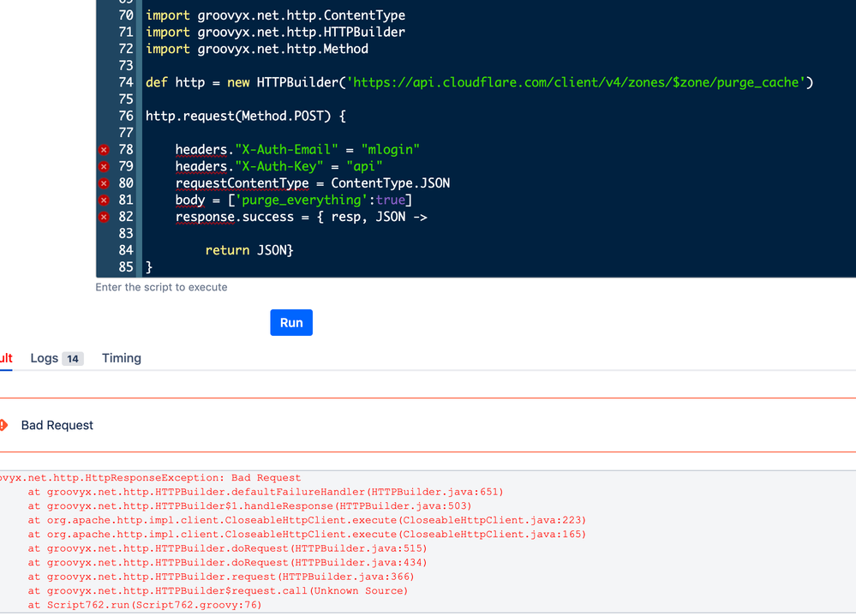Click the 14 badge beside Logs
The width and height of the screenshot is (856, 616).
pos(73,359)
